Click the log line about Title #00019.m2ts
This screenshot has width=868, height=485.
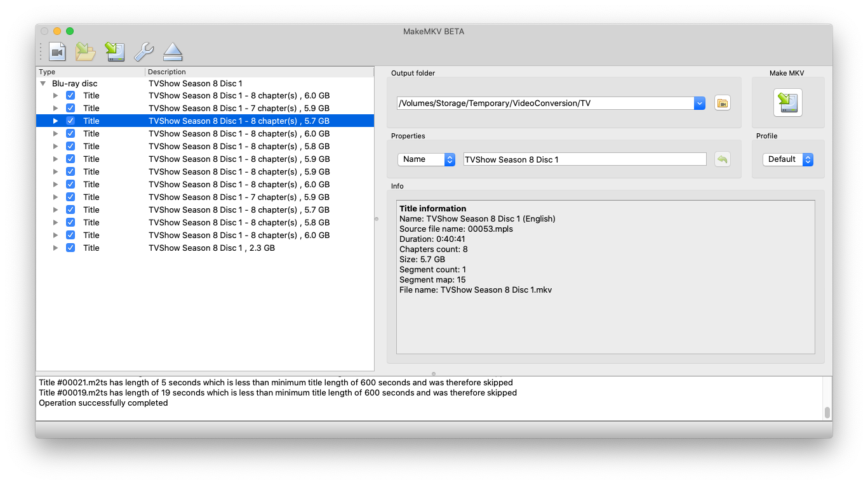(x=277, y=392)
